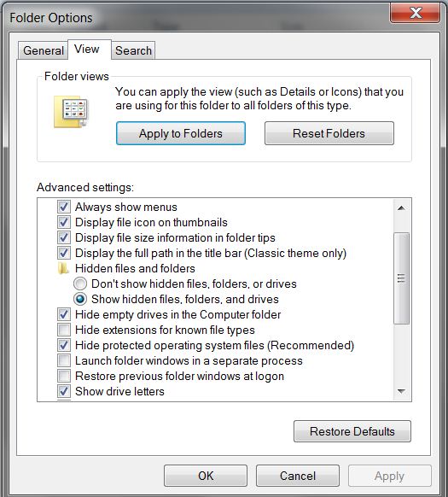The width and height of the screenshot is (448, 497).
Task: Click the scrollbar down arrow
Action: point(401,391)
